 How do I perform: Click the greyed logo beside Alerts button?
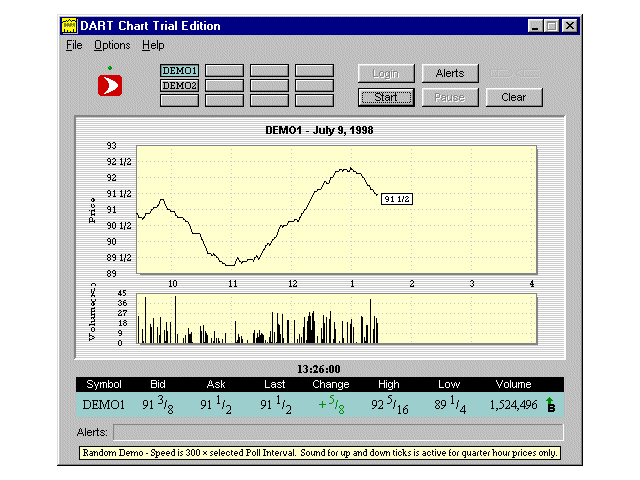click(x=514, y=73)
